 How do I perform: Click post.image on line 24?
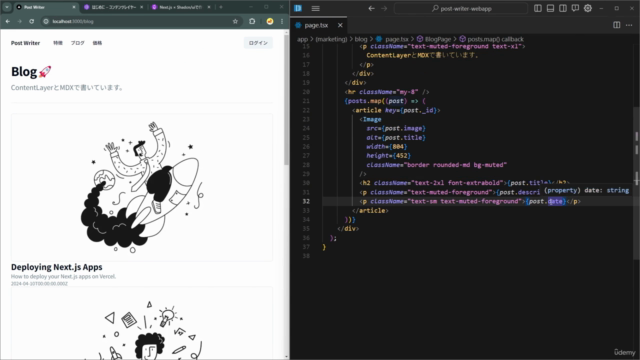(x=404, y=128)
